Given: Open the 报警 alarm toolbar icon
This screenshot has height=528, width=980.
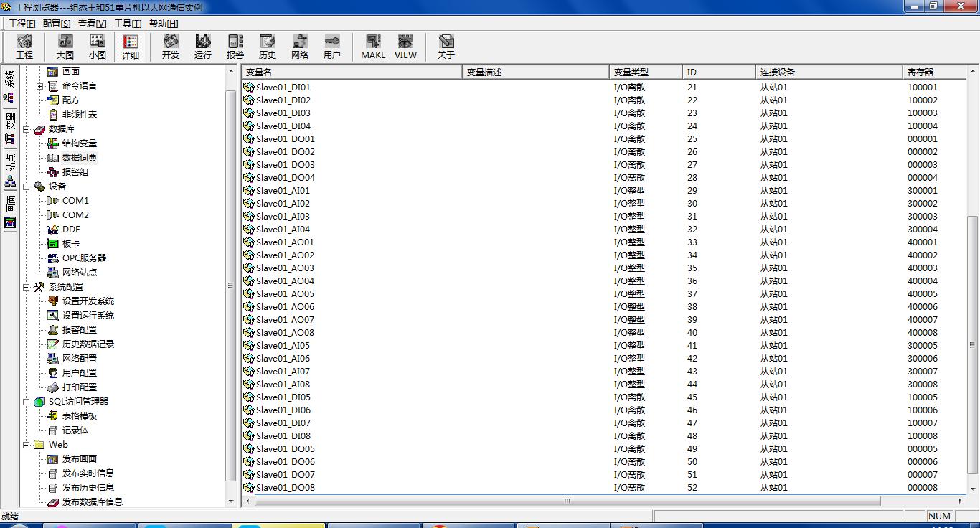Looking at the screenshot, I should pyautogui.click(x=235, y=47).
